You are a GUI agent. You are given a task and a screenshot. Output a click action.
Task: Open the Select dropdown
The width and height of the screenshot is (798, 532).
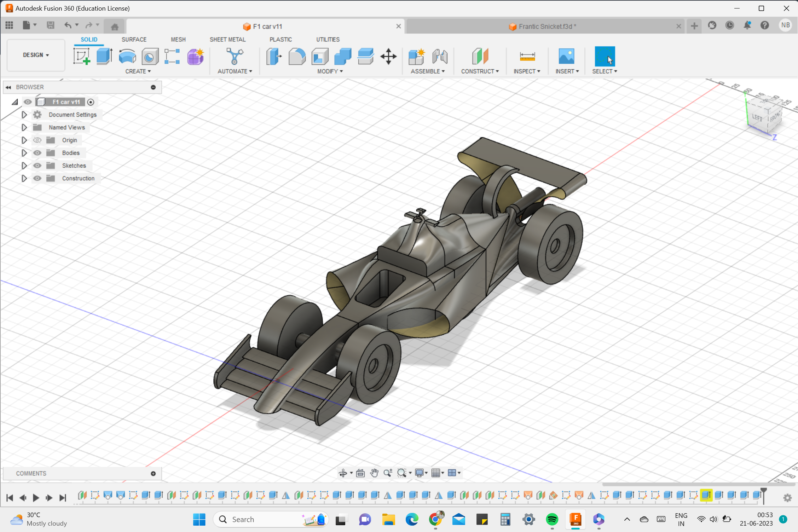click(x=605, y=71)
